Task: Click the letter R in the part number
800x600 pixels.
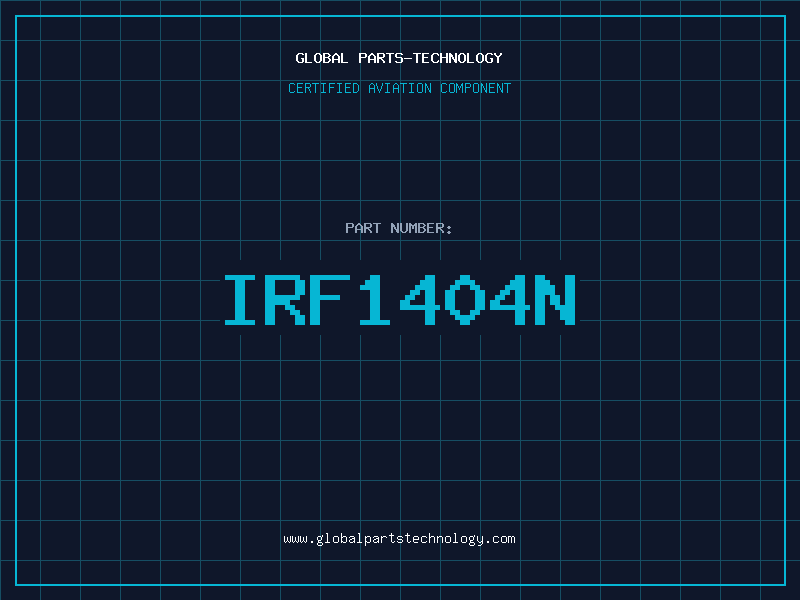Action: click(x=286, y=300)
